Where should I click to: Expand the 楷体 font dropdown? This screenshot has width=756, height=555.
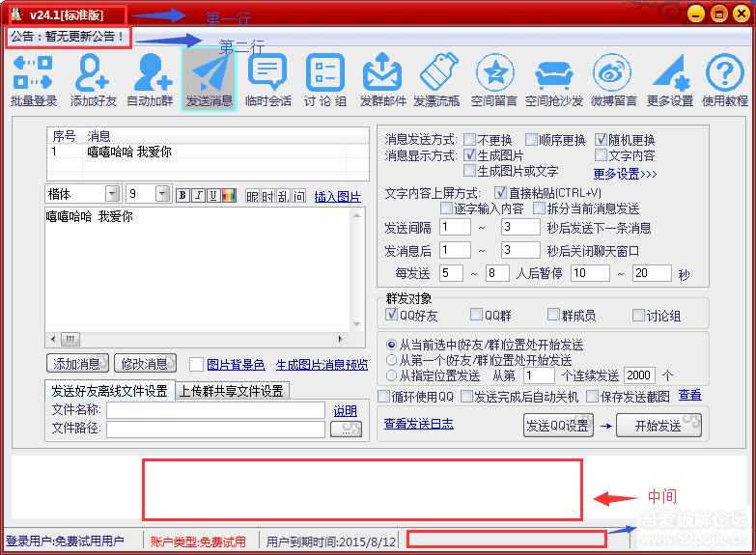[112, 195]
